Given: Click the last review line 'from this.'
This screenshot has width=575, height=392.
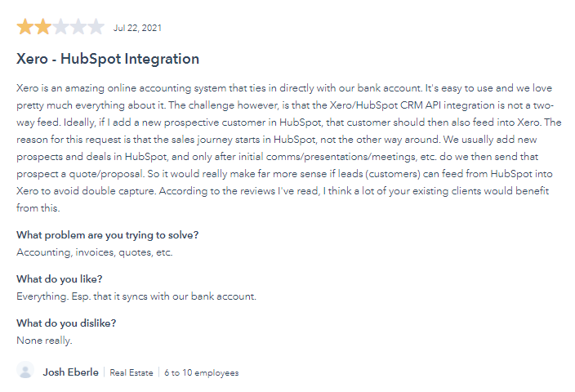Looking at the screenshot, I should 38,208.
